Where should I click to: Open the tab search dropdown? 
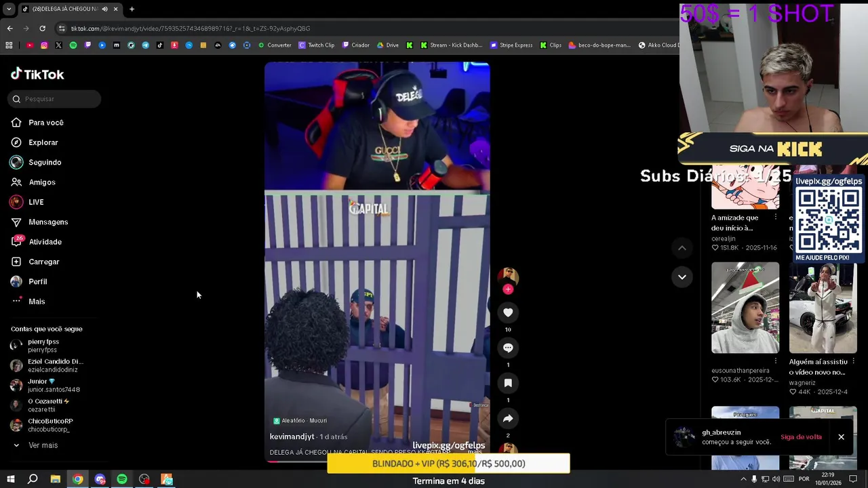(9, 9)
